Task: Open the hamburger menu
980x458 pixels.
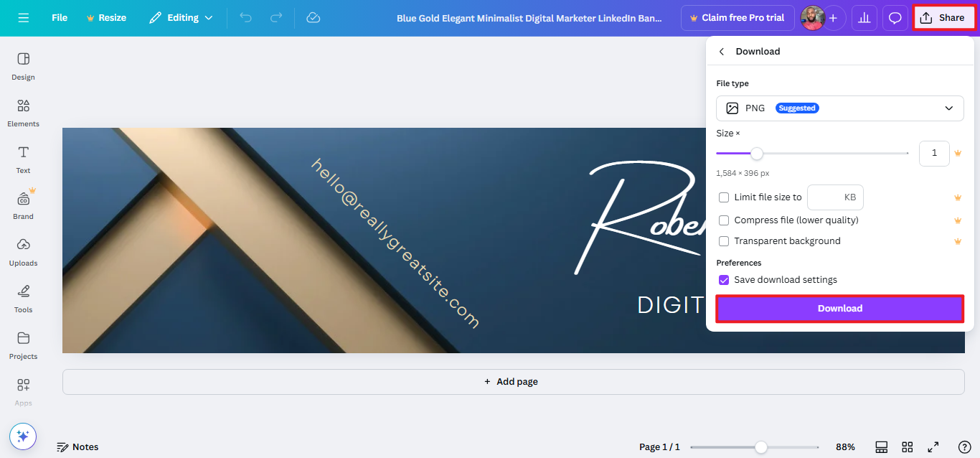Action: [x=24, y=17]
